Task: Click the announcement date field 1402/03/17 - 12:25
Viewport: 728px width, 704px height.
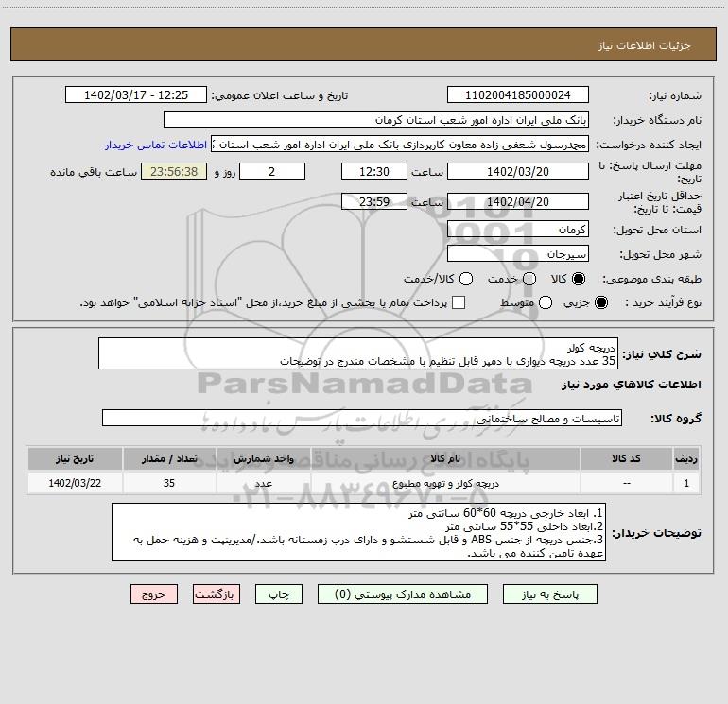Action: (x=136, y=95)
